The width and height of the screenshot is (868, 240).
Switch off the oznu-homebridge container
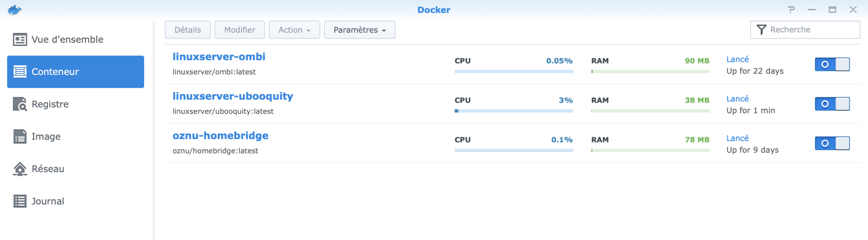832,143
